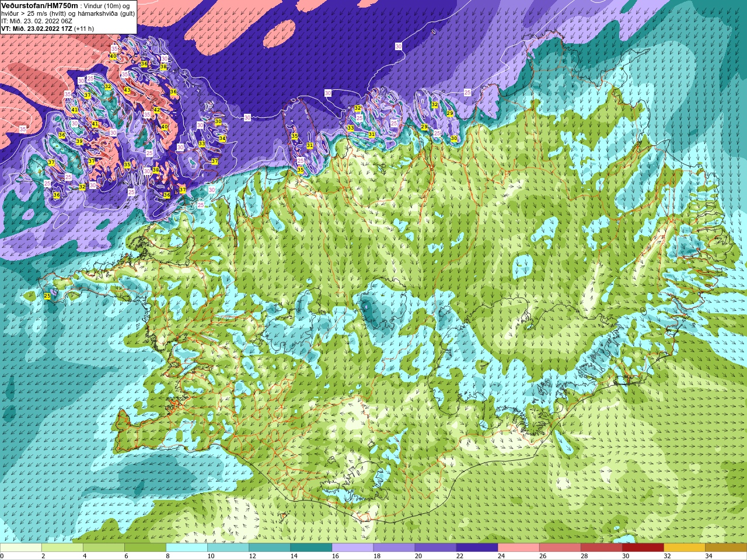Screen dimensions: 747x560
Task: Click the yellow '42' maximum gust label
Action: click(157, 110)
